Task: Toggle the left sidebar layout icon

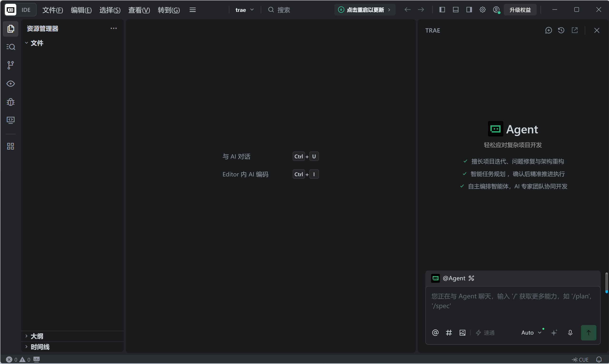Action: [442, 10]
